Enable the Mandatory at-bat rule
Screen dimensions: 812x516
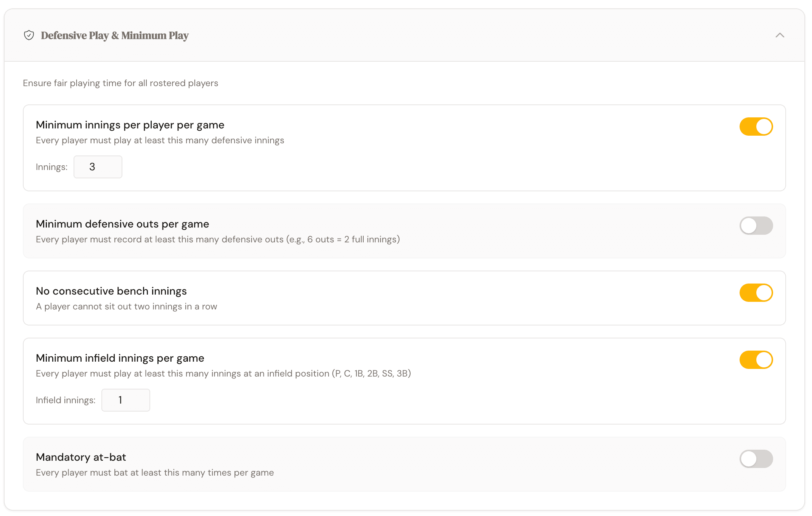(x=756, y=459)
